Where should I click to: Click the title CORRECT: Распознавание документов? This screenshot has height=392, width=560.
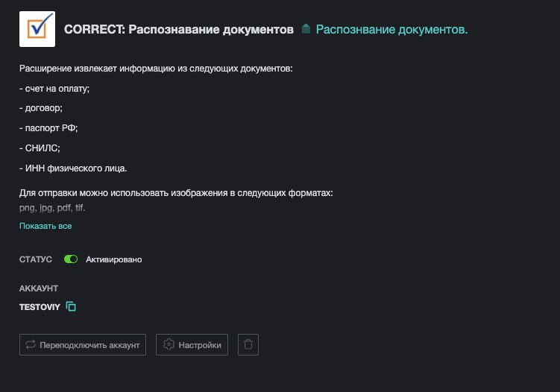pyautogui.click(x=178, y=29)
